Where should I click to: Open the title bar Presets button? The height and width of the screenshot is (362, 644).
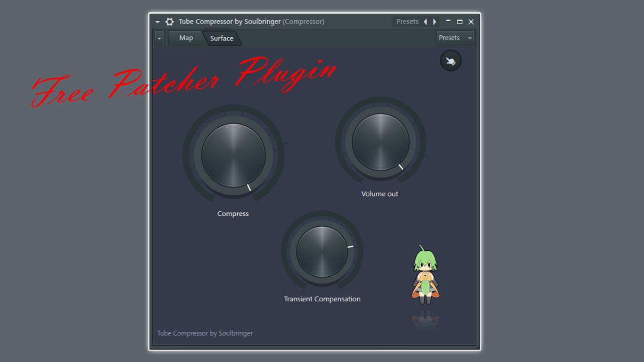coord(407,22)
